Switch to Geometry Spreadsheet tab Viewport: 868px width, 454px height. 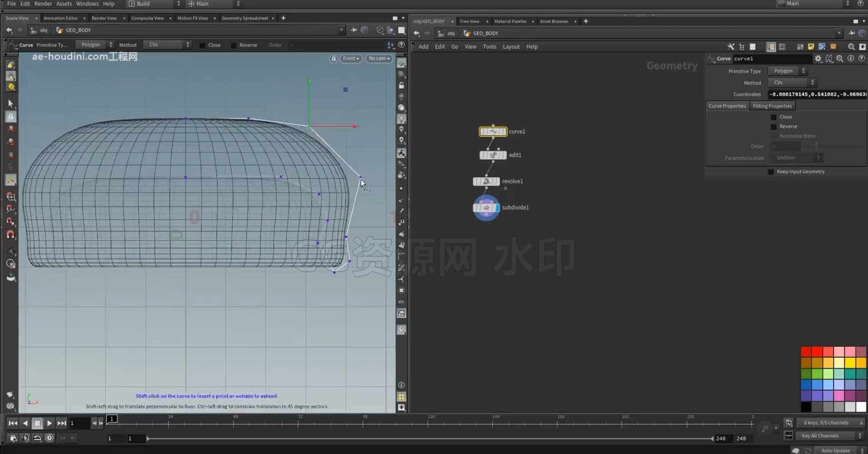point(245,18)
